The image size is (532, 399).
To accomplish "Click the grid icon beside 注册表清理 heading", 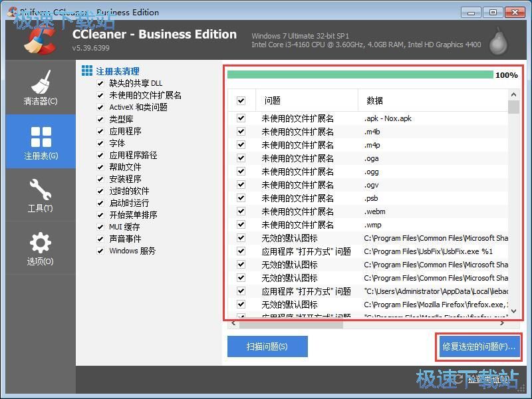I will point(88,70).
